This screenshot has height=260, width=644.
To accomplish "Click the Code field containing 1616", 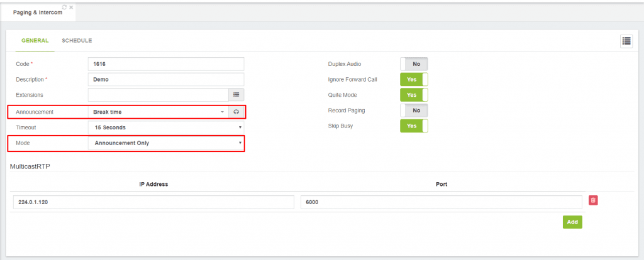I will 166,64.
